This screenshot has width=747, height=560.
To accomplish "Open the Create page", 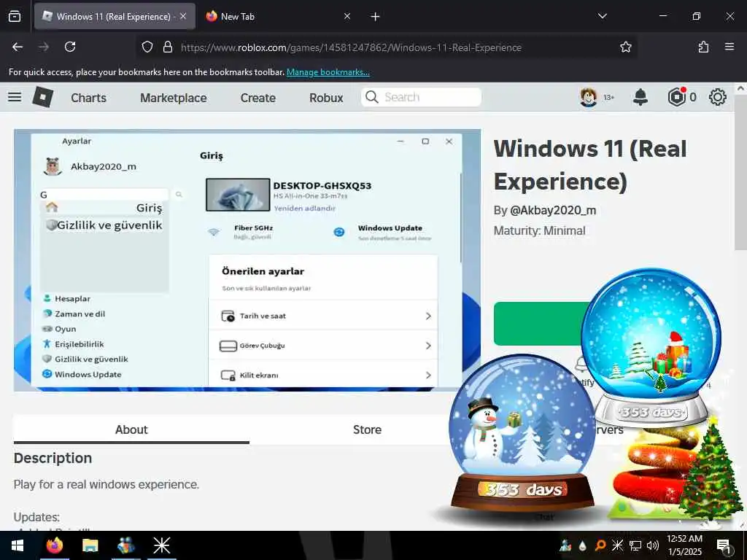I will 258,98.
